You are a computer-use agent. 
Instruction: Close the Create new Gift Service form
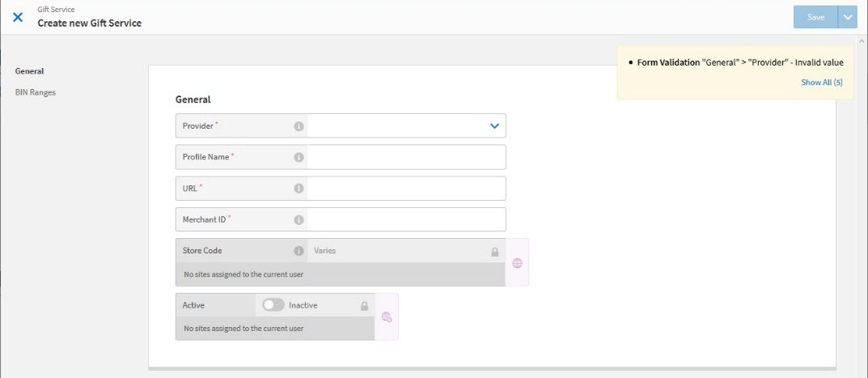pyautogui.click(x=18, y=17)
